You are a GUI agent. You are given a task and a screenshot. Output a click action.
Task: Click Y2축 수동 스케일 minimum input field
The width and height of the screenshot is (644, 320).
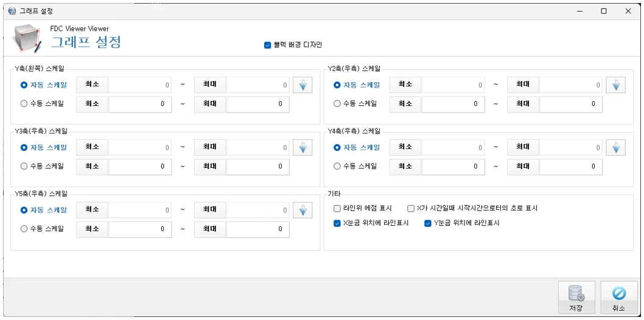point(453,104)
